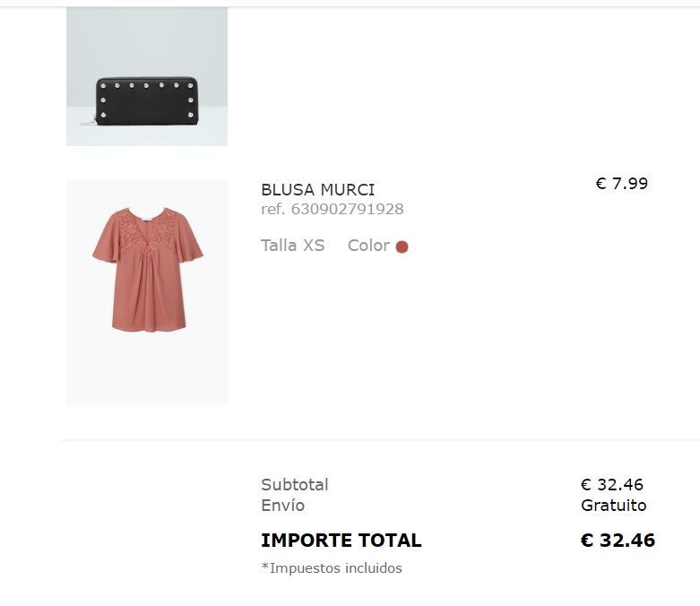Viewport: 700px width, 606px height.
Task: Click the Subtotal label
Action: [x=294, y=484]
